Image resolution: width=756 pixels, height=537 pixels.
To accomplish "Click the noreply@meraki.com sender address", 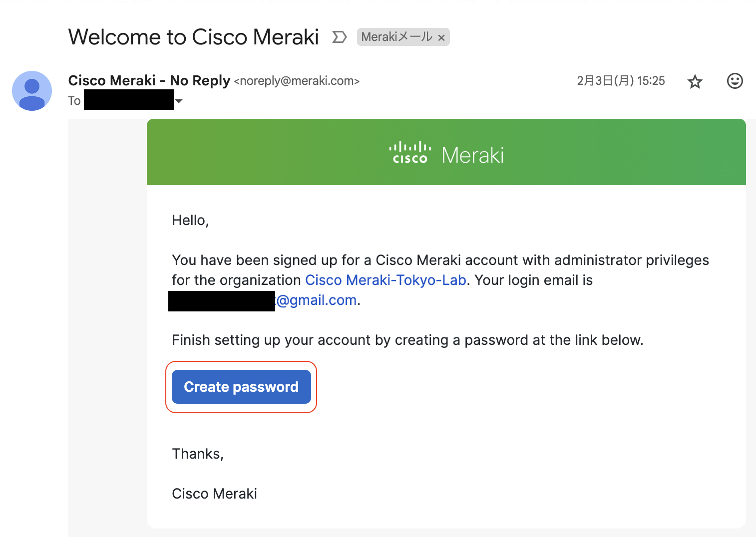I will (297, 81).
